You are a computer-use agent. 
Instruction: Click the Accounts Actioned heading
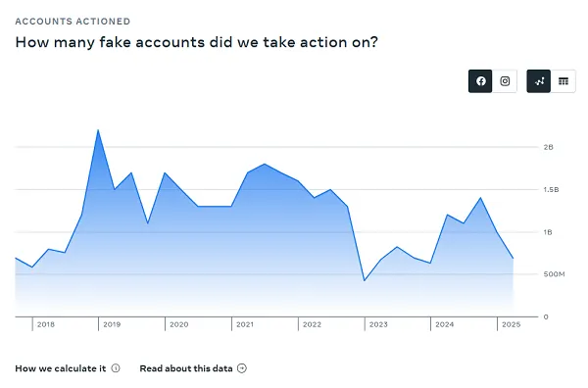(73, 22)
